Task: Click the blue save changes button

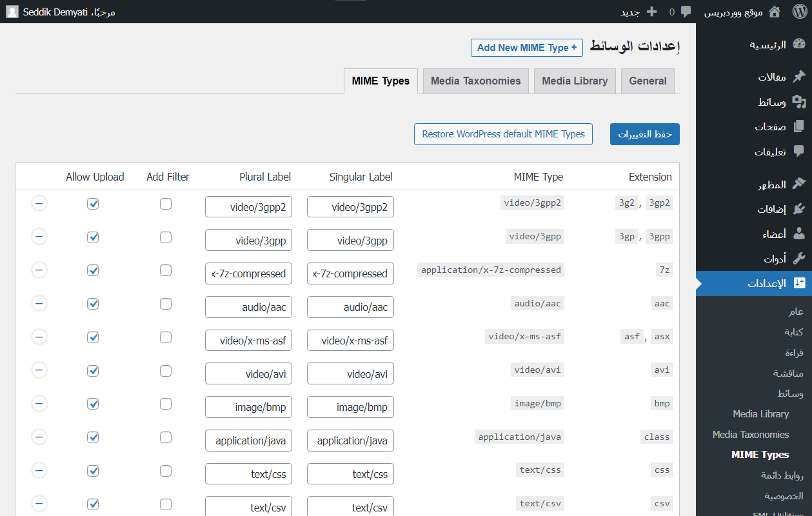Action: pos(645,134)
